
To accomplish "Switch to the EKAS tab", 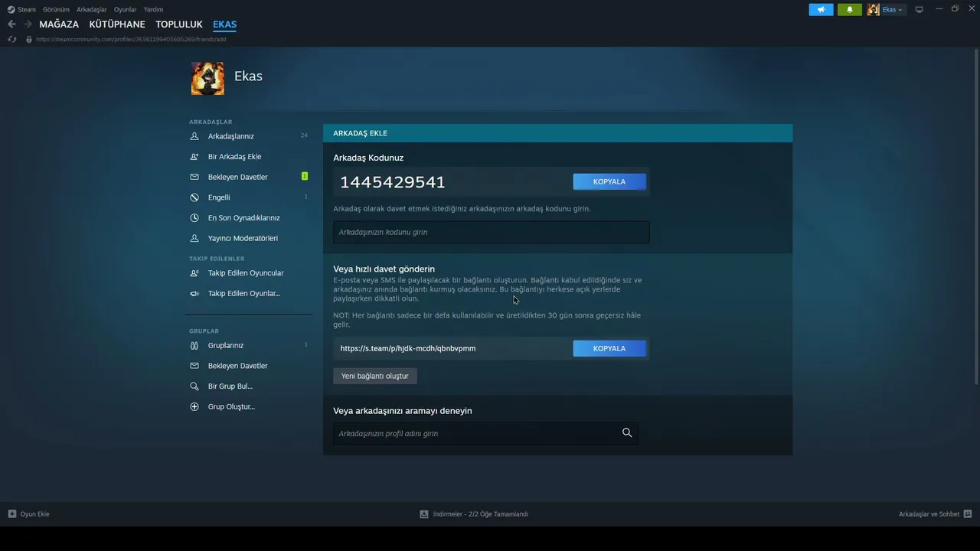I will pos(224,24).
